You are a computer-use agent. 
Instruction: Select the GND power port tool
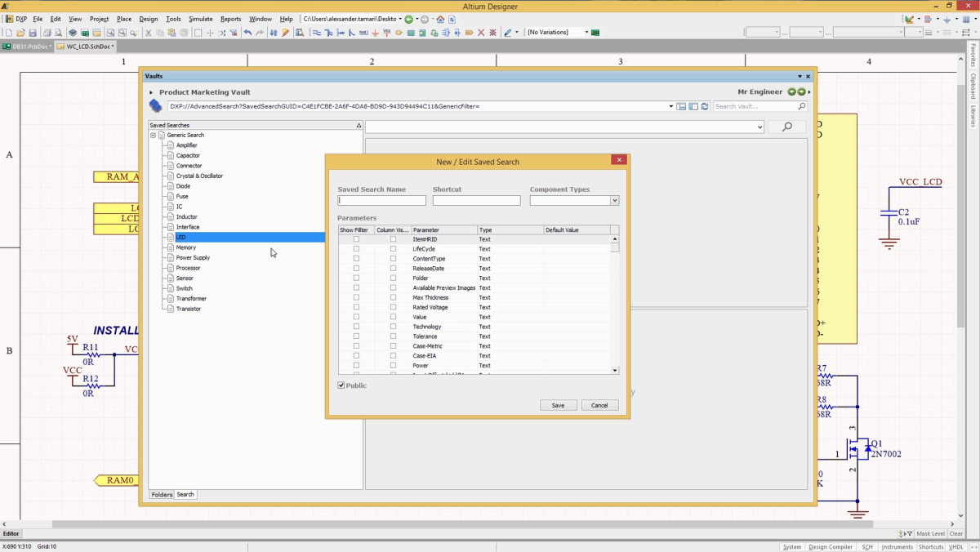(x=375, y=33)
